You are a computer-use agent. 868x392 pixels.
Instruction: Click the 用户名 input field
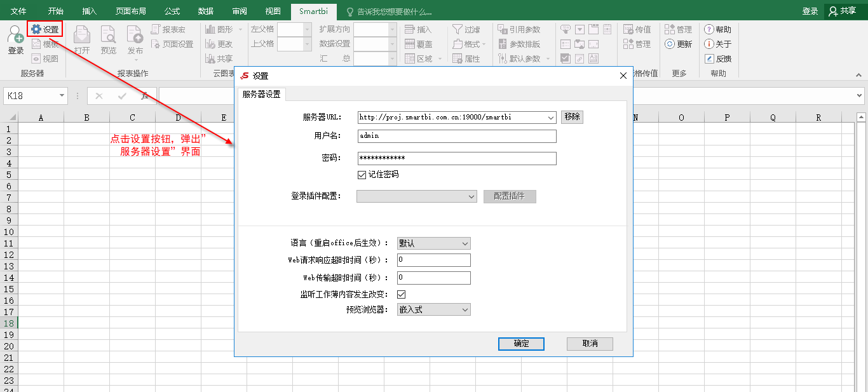(x=456, y=137)
